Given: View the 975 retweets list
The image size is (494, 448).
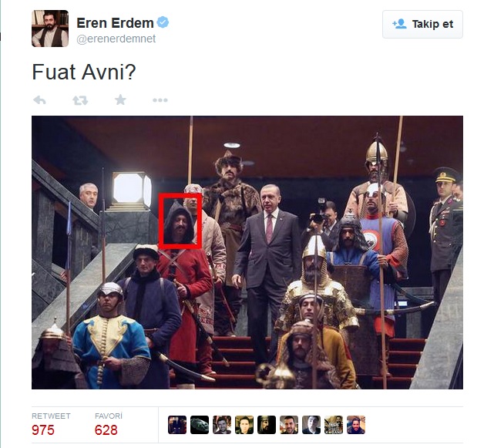Looking at the screenshot, I should click(x=51, y=424).
